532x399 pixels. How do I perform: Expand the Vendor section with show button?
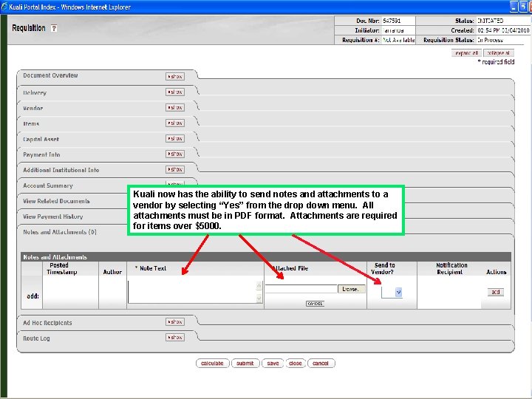[x=175, y=108]
